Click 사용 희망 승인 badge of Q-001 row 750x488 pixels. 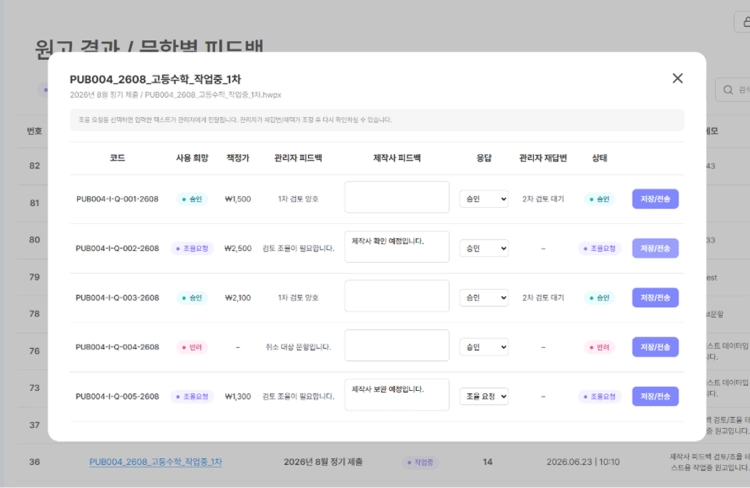[x=192, y=199]
